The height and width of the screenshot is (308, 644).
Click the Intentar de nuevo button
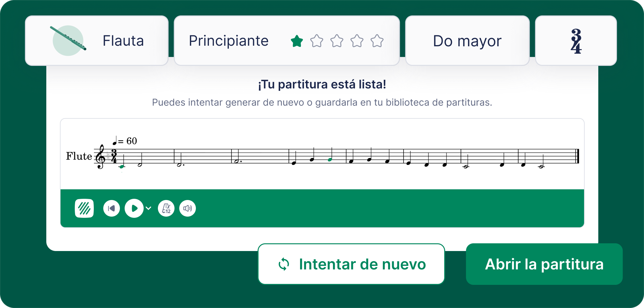(351, 264)
